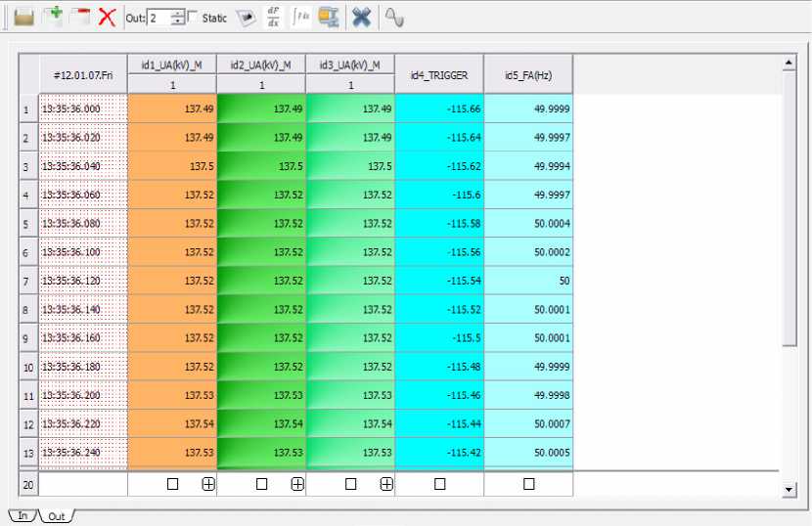
Task: Click timestamp cell 13:35:36.180
Action: point(83,367)
